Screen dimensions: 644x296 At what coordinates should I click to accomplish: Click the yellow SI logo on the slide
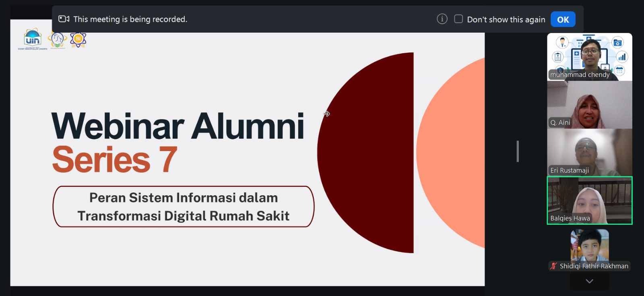(78, 39)
